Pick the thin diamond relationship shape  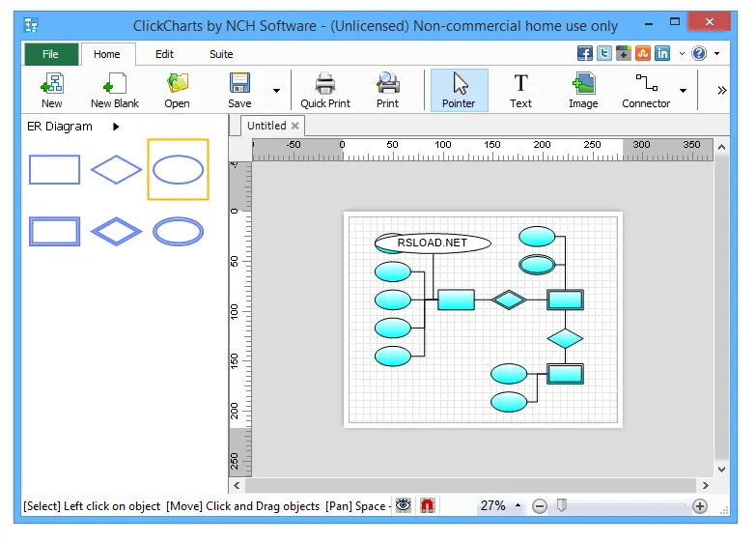coord(116,170)
